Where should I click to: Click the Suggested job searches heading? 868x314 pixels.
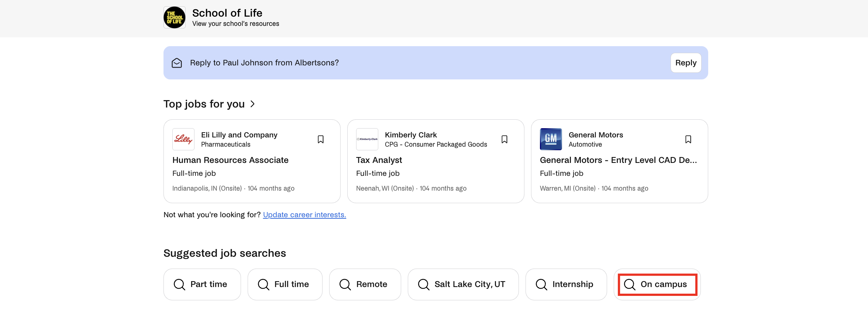(x=225, y=253)
